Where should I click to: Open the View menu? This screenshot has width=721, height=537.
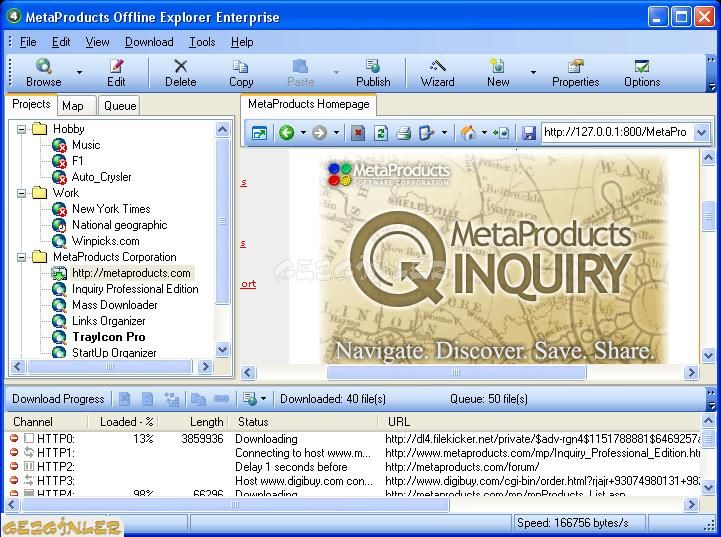97,42
